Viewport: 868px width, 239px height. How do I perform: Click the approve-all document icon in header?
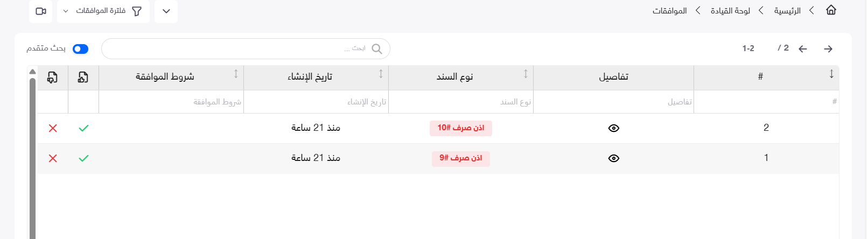click(83, 78)
